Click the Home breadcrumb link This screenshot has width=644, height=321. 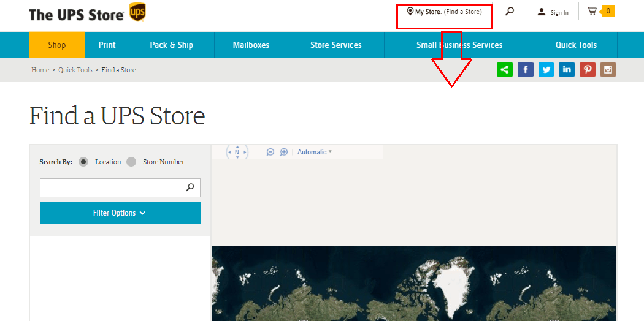click(x=40, y=70)
